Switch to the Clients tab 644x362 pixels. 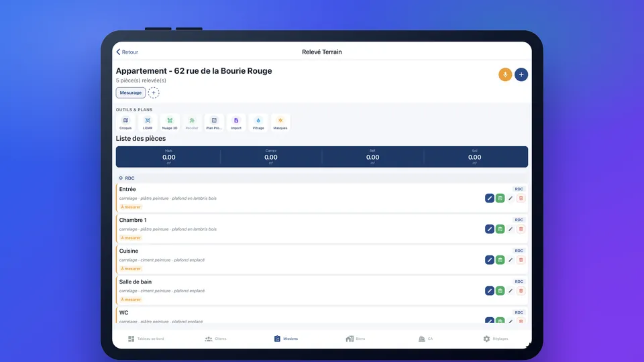click(x=215, y=339)
